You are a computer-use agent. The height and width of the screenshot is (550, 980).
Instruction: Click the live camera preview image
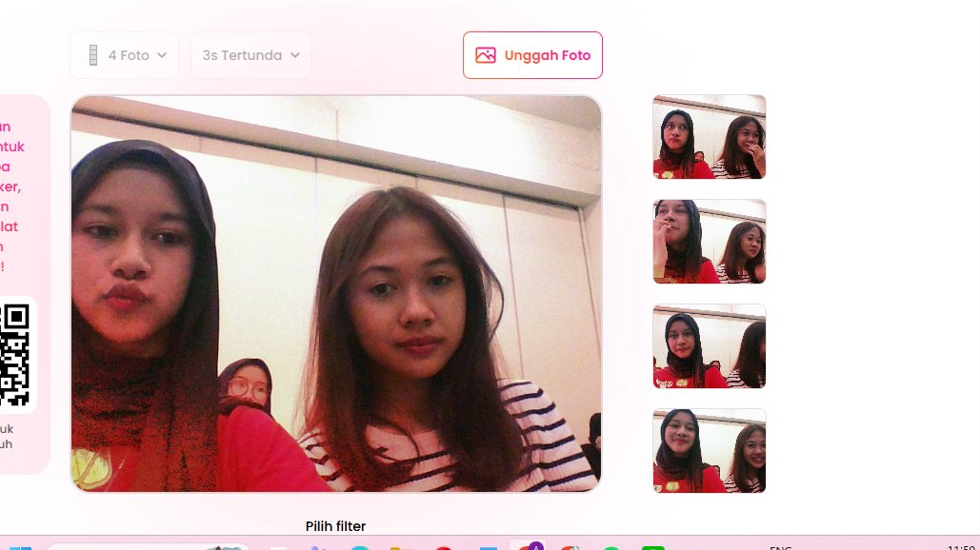point(336,293)
